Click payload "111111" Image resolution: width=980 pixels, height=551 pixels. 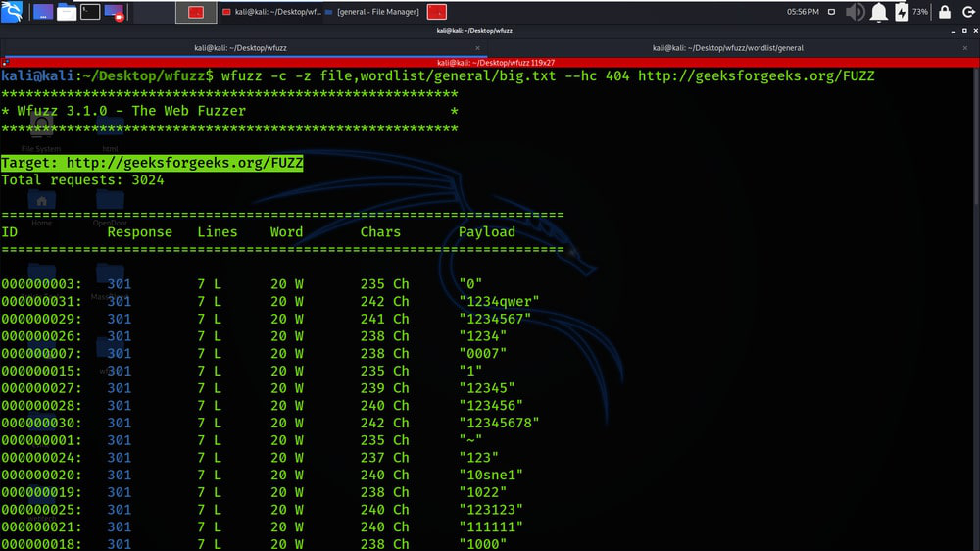pos(491,527)
